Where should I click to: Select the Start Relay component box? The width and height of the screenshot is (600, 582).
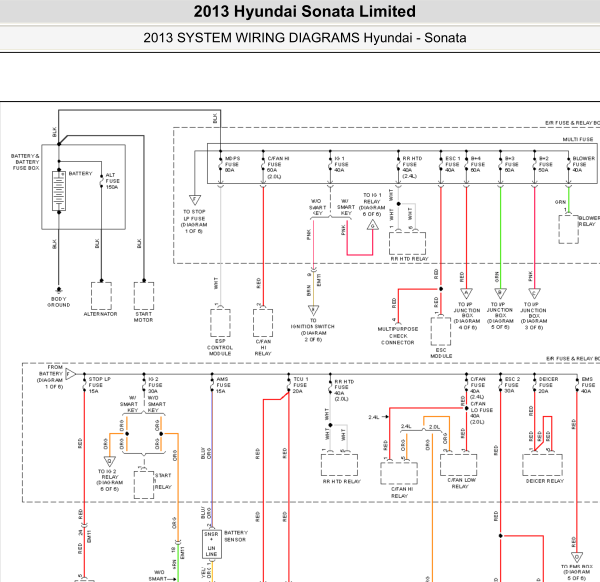pyautogui.click(x=144, y=485)
